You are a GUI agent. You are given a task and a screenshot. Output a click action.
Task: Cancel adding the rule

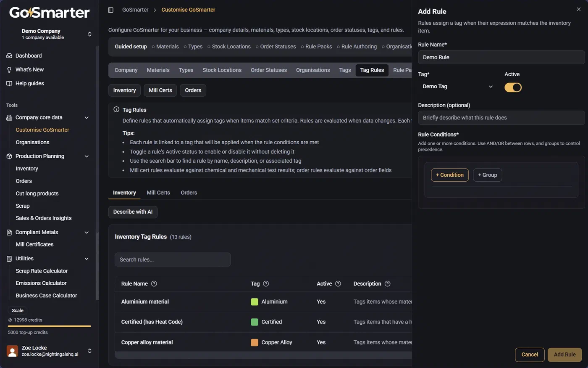(x=530, y=355)
